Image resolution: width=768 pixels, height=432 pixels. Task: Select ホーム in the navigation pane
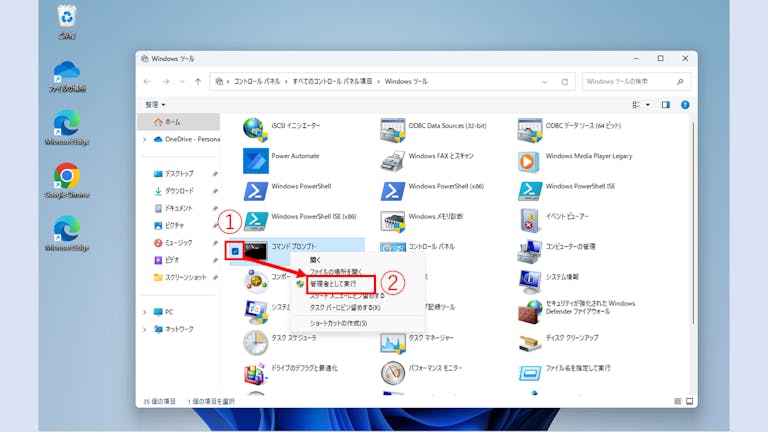pos(179,122)
